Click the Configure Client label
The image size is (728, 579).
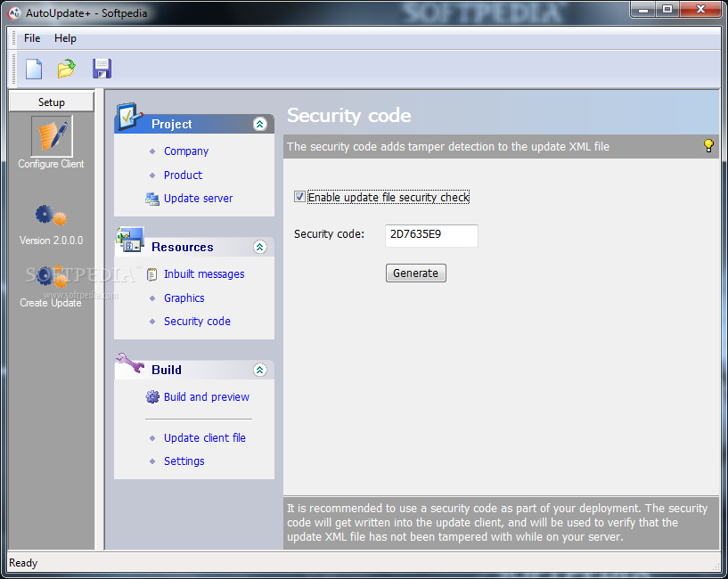(51, 164)
